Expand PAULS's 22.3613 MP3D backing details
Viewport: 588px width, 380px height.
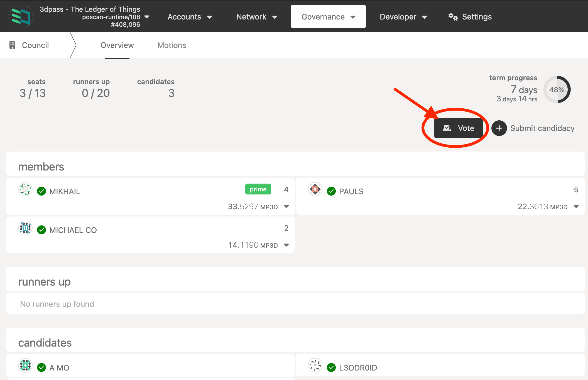(x=576, y=207)
